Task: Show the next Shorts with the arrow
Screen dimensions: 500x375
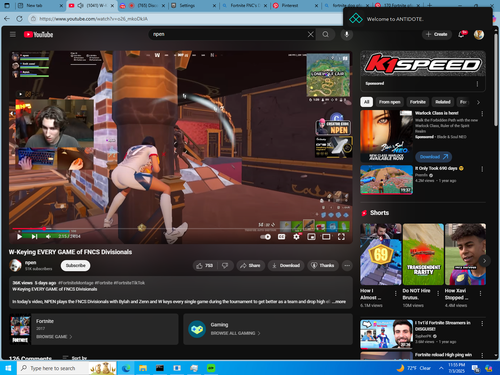Action: coord(485,260)
